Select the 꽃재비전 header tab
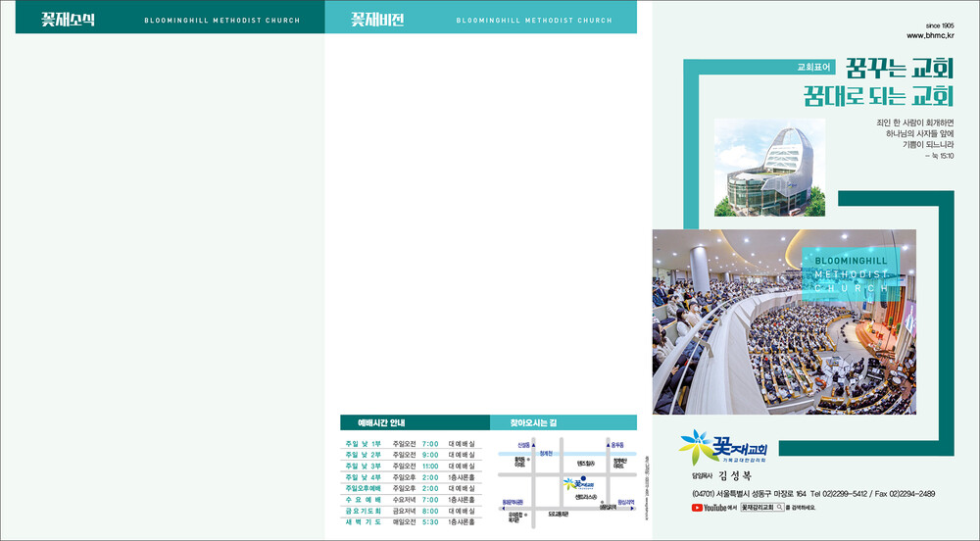 [x=377, y=19]
